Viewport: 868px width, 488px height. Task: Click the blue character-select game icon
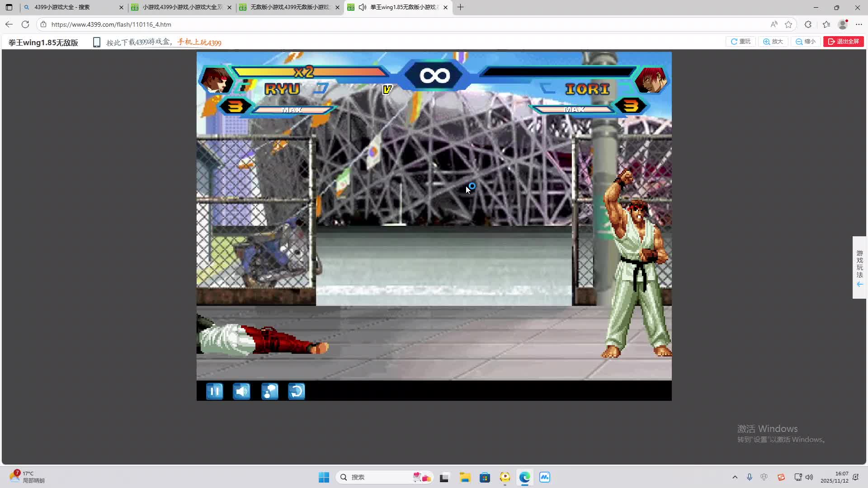click(x=269, y=391)
